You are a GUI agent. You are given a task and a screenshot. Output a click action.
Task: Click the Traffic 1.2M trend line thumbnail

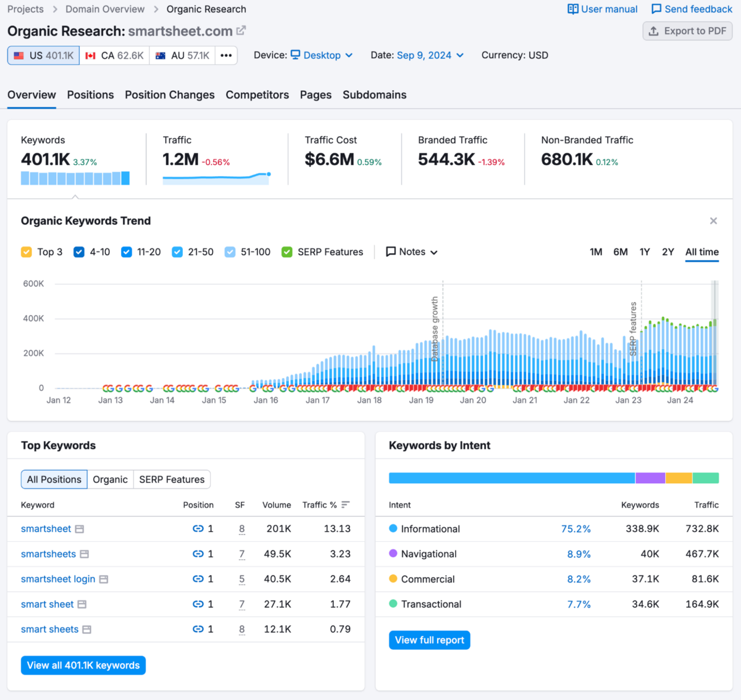(217, 178)
